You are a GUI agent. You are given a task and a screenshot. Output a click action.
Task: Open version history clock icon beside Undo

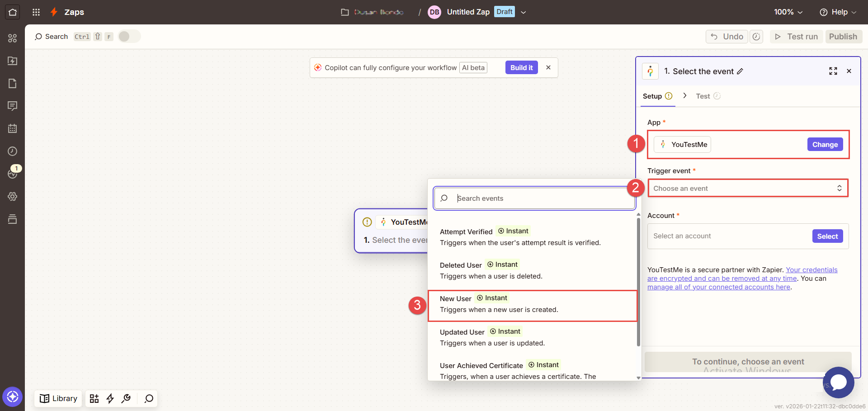756,37
